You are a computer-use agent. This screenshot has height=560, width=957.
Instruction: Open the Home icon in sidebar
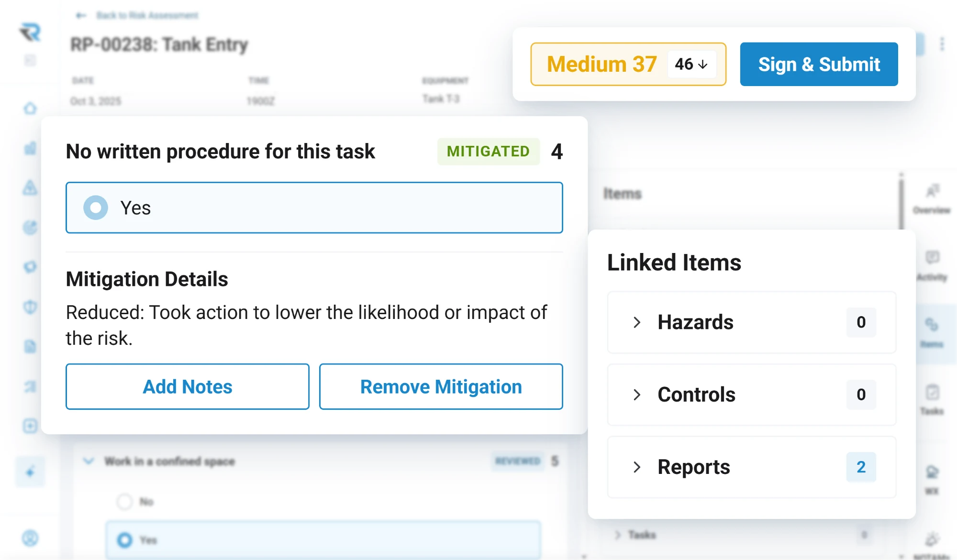(x=30, y=109)
